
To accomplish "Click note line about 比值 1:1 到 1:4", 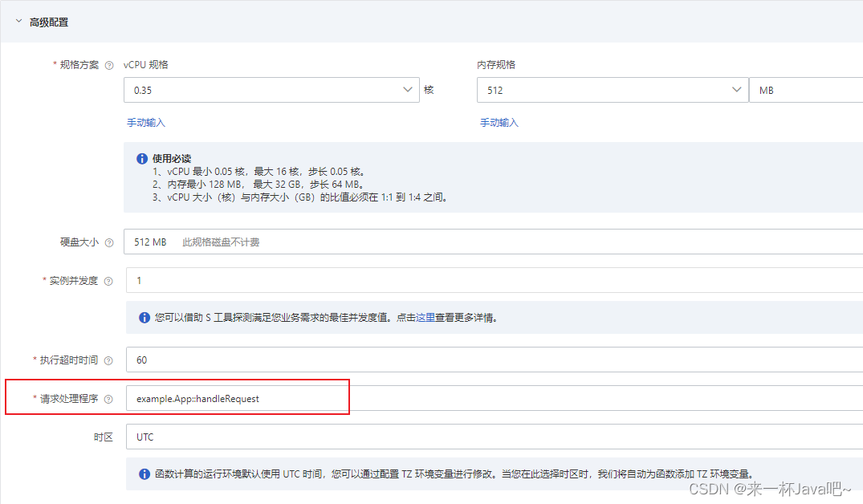I will click(x=300, y=197).
